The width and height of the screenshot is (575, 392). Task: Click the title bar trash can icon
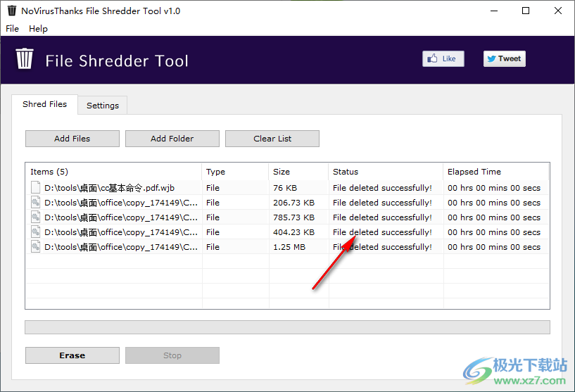point(12,11)
